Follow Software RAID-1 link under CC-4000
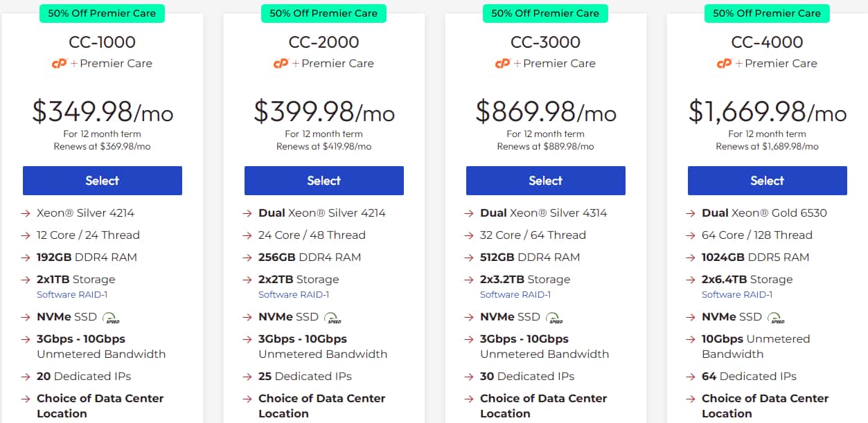The height and width of the screenshot is (423, 868). coord(737,295)
